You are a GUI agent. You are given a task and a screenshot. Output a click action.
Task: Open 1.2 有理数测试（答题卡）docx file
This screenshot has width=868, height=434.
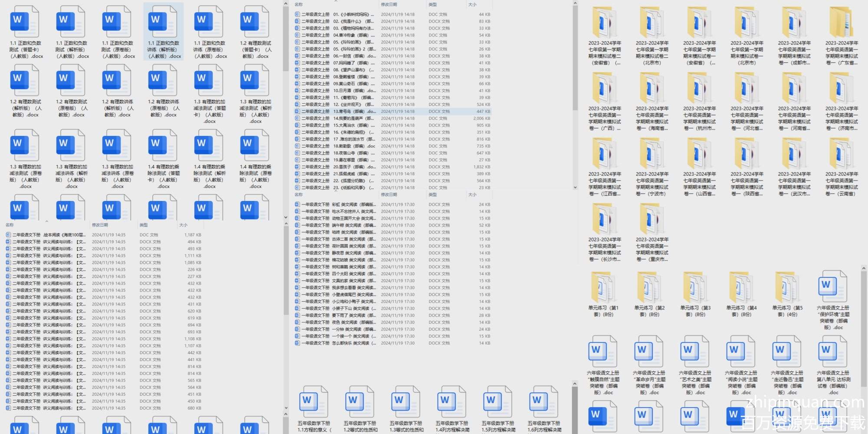click(x=256, y=31)
